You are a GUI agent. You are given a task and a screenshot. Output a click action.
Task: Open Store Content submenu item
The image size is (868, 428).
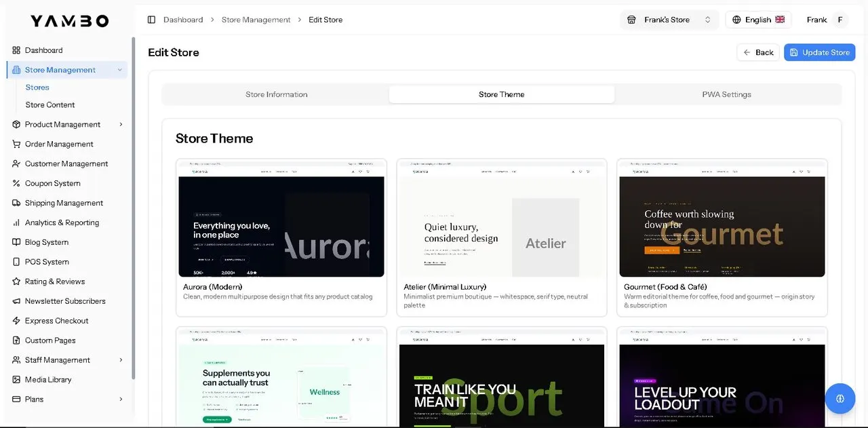[50, 105]
